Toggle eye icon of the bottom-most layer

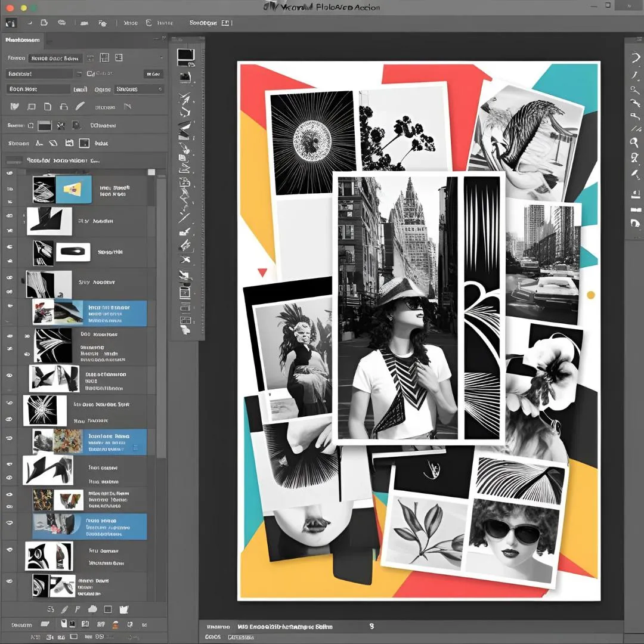coord(9,580)
